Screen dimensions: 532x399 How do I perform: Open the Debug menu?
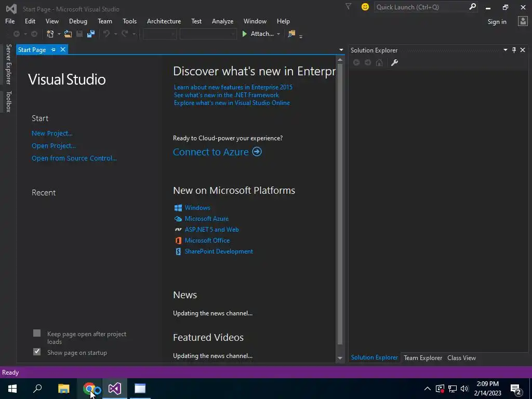click(x=78, y=21)
